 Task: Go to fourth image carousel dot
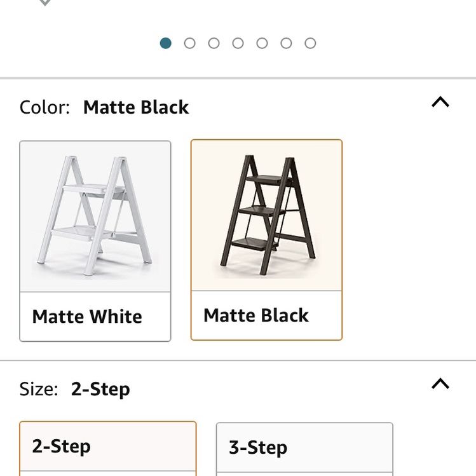pyautogui.click(x=238, y=43)
